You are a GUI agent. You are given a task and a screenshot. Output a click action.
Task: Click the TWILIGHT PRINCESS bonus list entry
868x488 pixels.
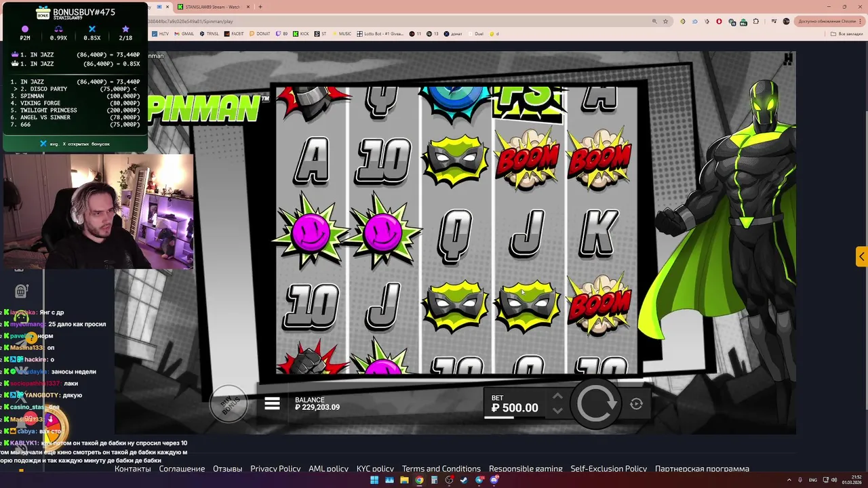(75, 110)
